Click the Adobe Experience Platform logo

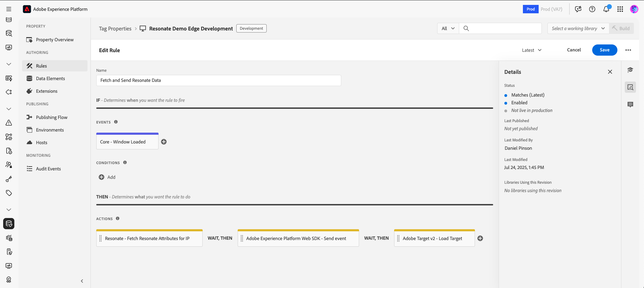click(x=27, y=9)
